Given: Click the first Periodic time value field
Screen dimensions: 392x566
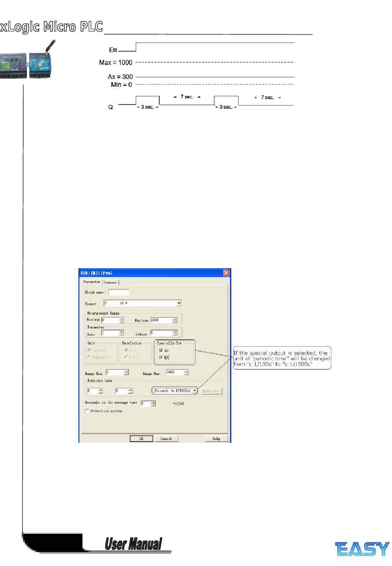Looking at the screenshot, I should pos(92,390).
